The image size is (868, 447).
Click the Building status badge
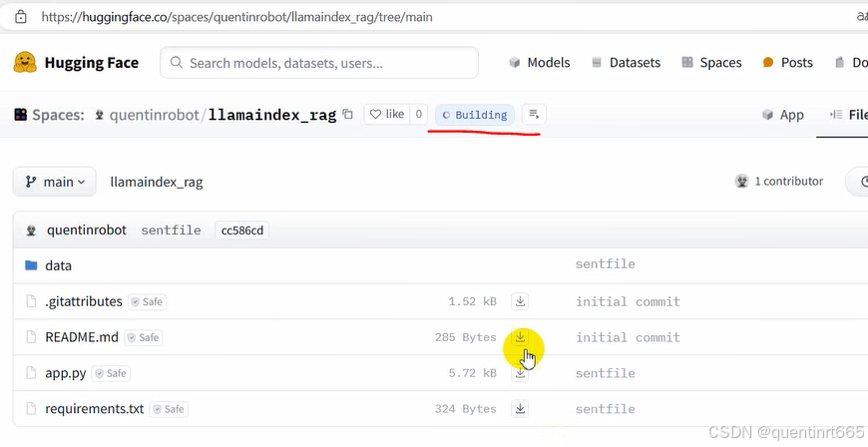pos(475,115)
